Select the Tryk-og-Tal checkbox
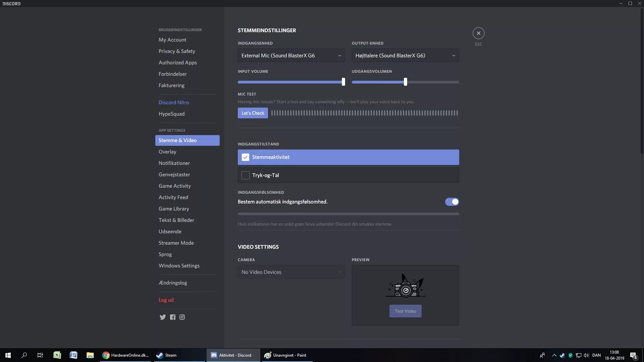Image resolution: width=644 pixels, height=362 pixels. [246, 175]
